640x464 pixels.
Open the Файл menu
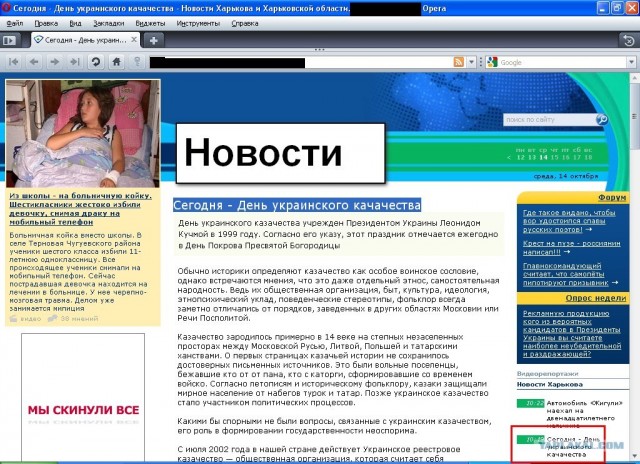[15, 23]
